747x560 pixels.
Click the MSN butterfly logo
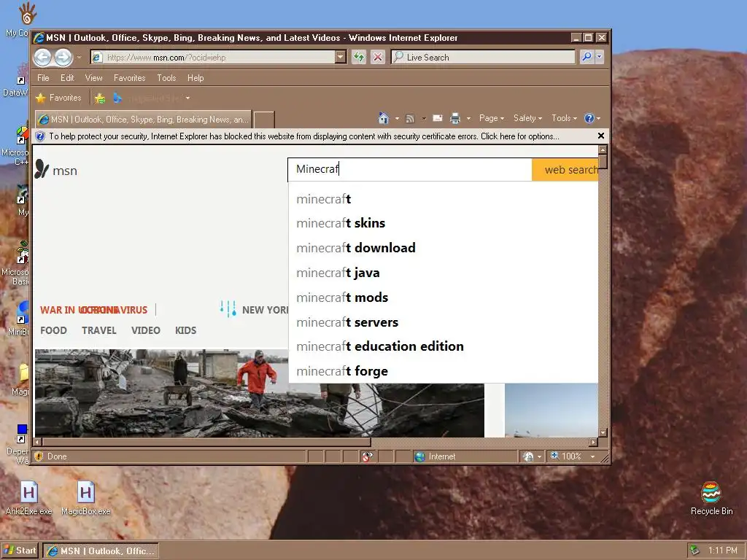(42, 168)
